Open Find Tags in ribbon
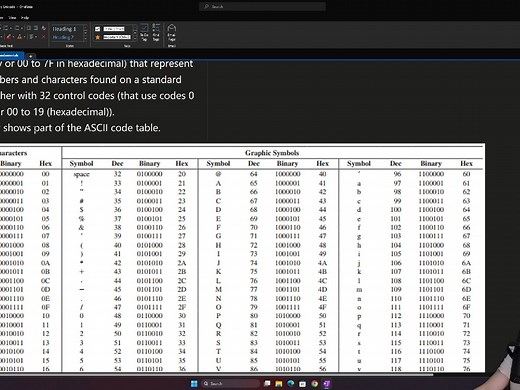The height and width of the screenshot is (390, 520). tap(156, 32)
